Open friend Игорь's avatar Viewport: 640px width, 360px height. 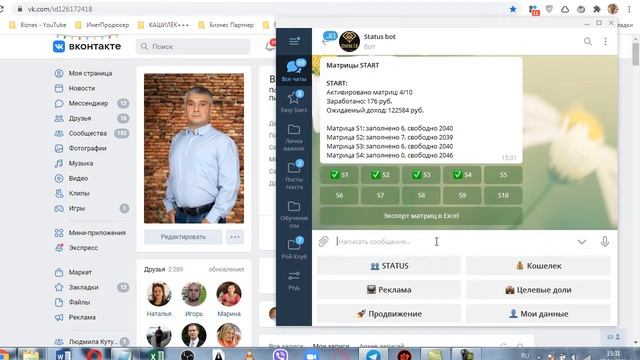tap(194, 294)
